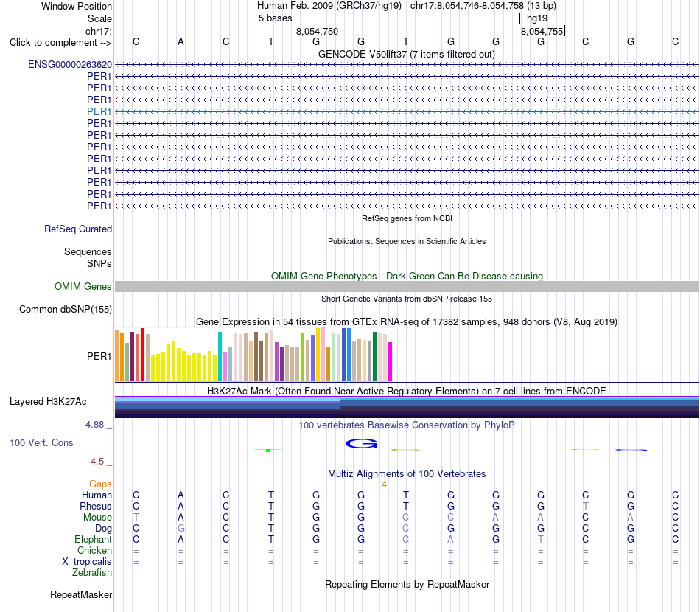Open '100 vertebrates Basewise Conservation by PhyloP' title
Screen dimensions: 700x612
pos(407,425)
